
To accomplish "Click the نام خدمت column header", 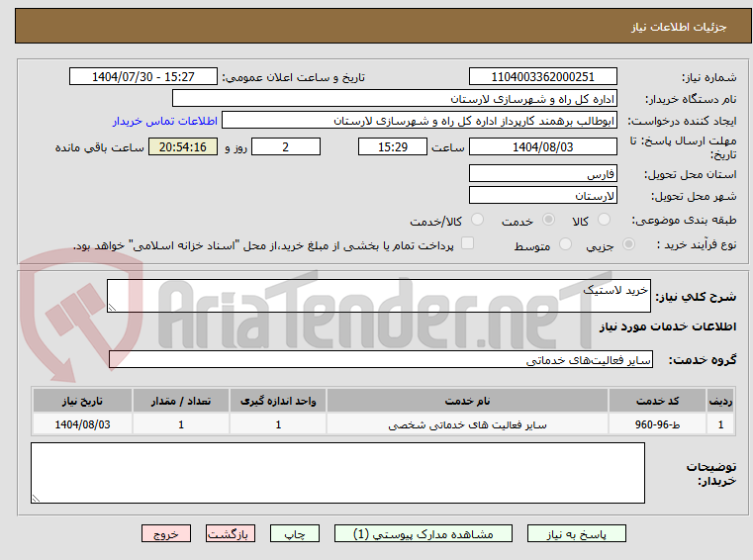I will (467, 401).
